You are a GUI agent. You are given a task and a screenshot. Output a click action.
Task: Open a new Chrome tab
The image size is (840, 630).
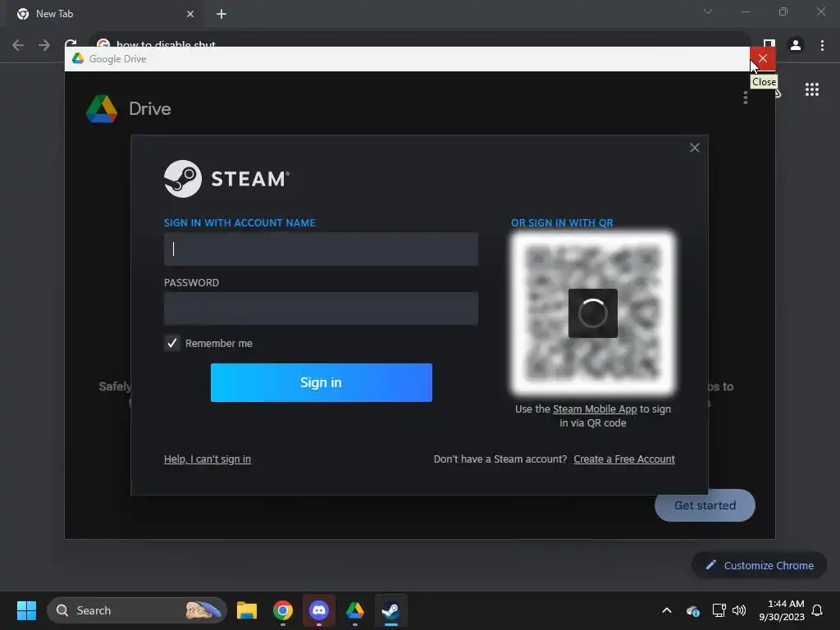(x=221, y=14)
